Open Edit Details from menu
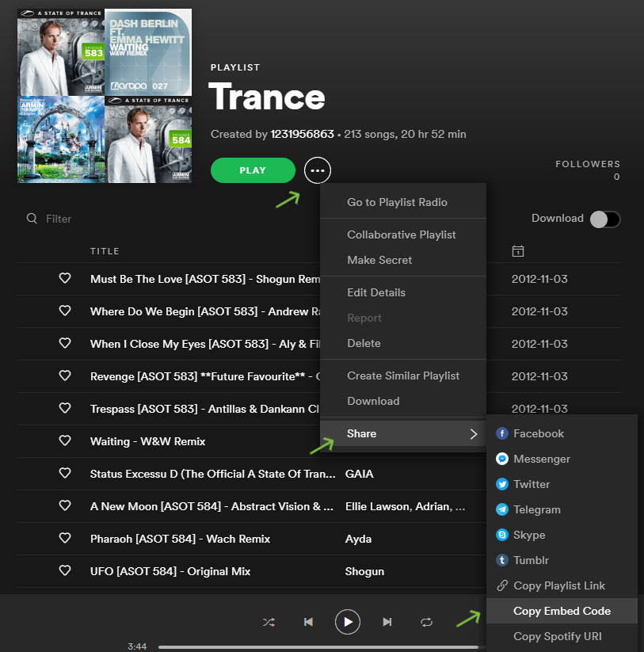This screenshot has height=652, width=644. point(403,292)
